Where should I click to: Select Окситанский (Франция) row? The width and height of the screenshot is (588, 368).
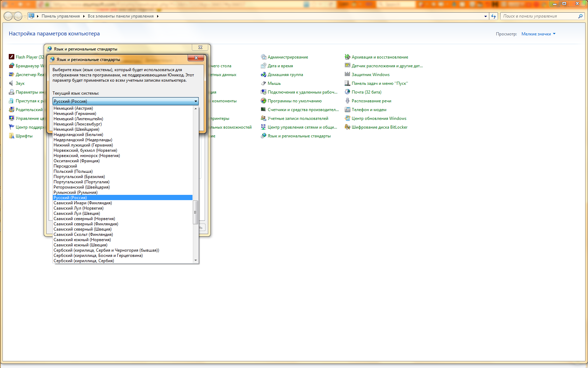122,161
